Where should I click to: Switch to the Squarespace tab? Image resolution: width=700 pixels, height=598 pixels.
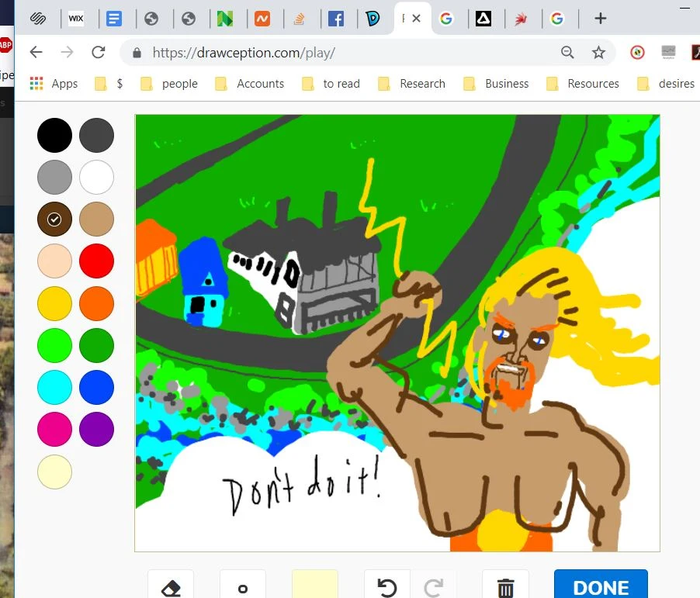[38, 19]
